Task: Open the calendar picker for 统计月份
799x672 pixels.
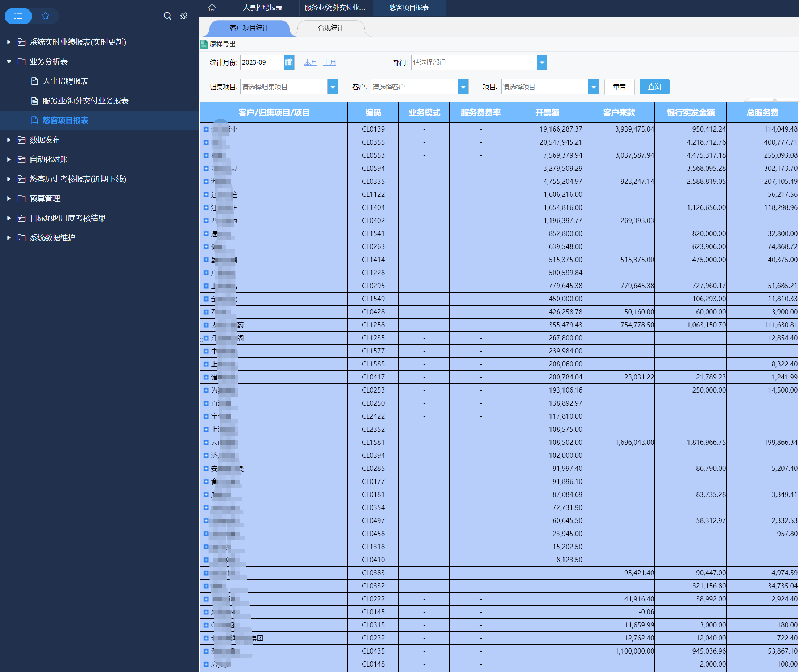Action: [289, 62]
